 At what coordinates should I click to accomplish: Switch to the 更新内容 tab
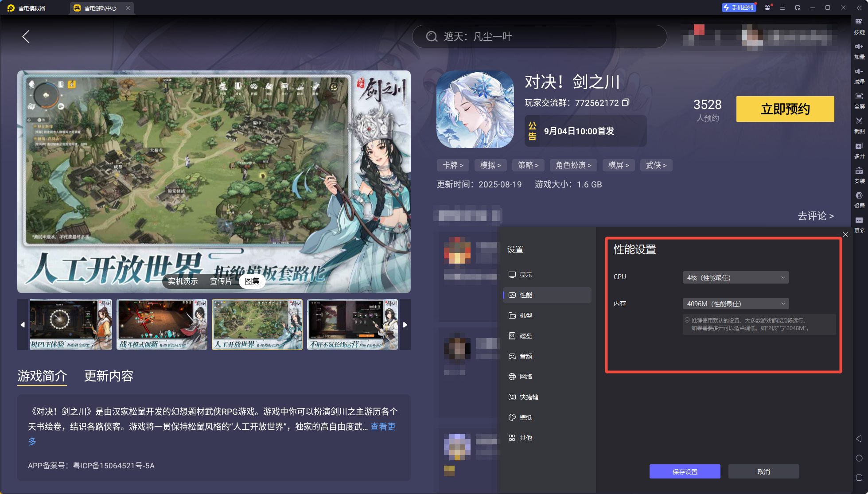click(109, 376)
